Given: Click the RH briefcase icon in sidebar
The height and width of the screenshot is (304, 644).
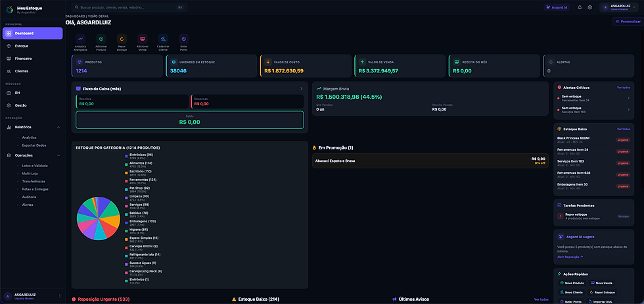Looking at the screenshot, I should click(x=9, y=93).
